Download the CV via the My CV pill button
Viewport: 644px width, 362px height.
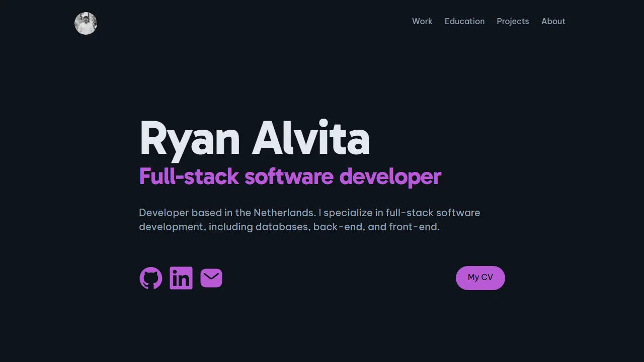(x=480, y=278)
